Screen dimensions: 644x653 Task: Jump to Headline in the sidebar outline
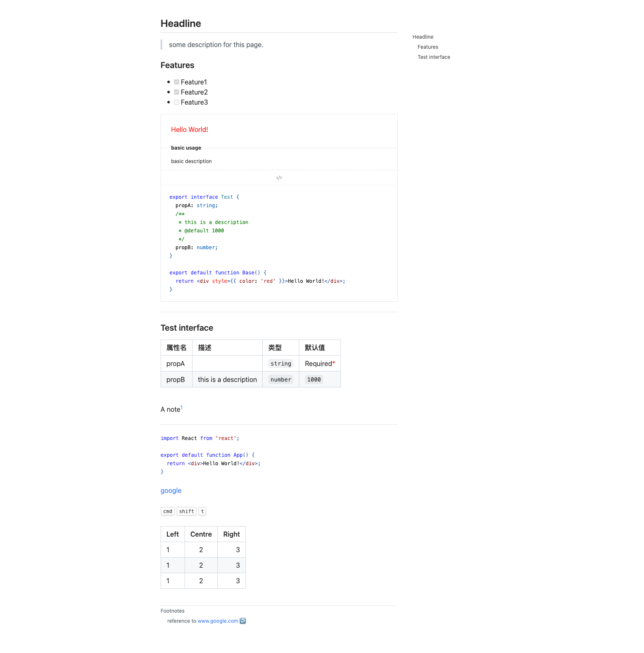423,37
